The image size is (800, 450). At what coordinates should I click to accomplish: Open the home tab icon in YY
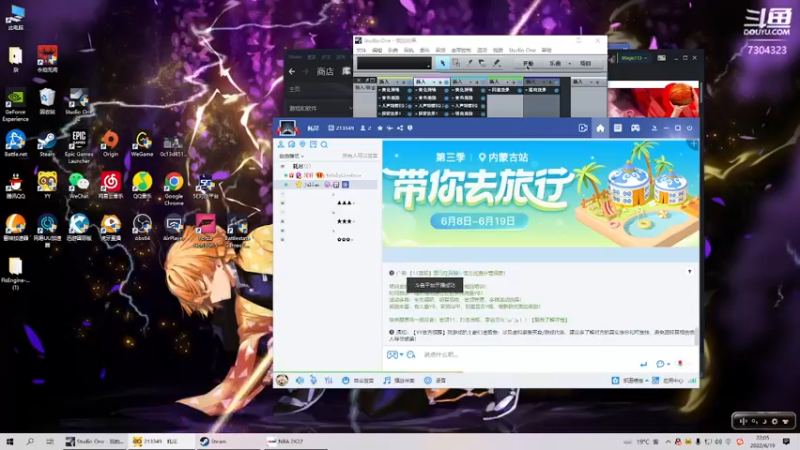(600, 128)
